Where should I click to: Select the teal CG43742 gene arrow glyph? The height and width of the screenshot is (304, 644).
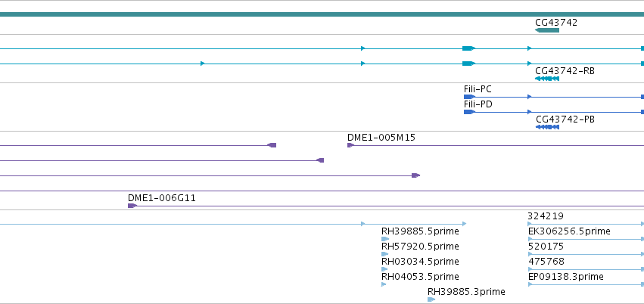click(547, 30)
